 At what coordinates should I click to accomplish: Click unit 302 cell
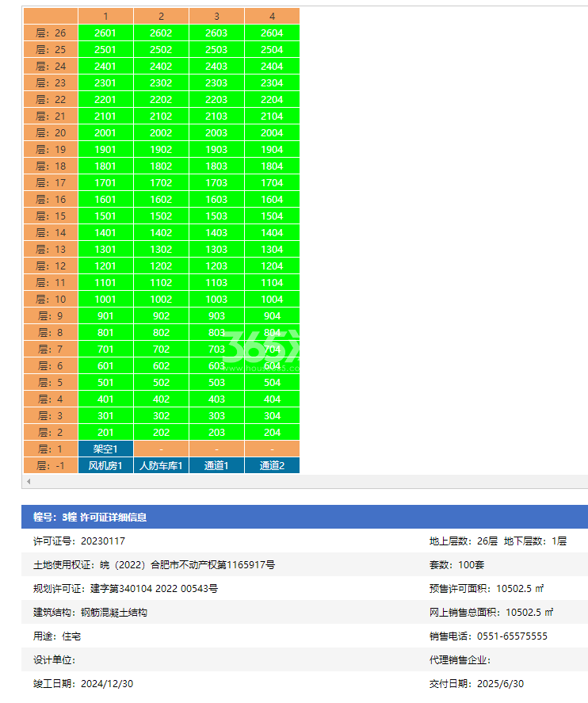click(161, 415)
